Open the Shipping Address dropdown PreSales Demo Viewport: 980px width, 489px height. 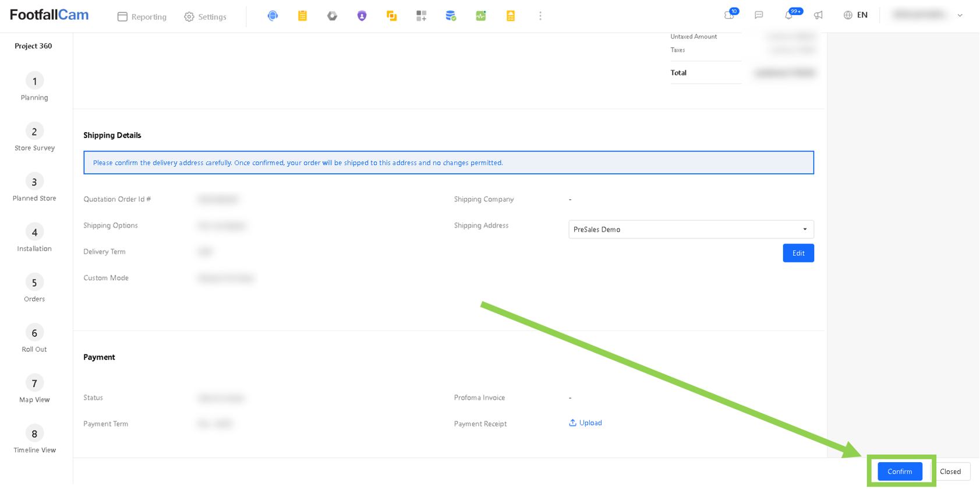click(691, 229)
